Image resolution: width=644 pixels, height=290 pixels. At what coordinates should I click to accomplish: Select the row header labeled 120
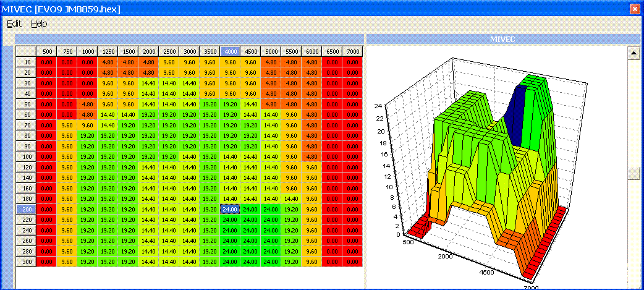pos(27,167)
